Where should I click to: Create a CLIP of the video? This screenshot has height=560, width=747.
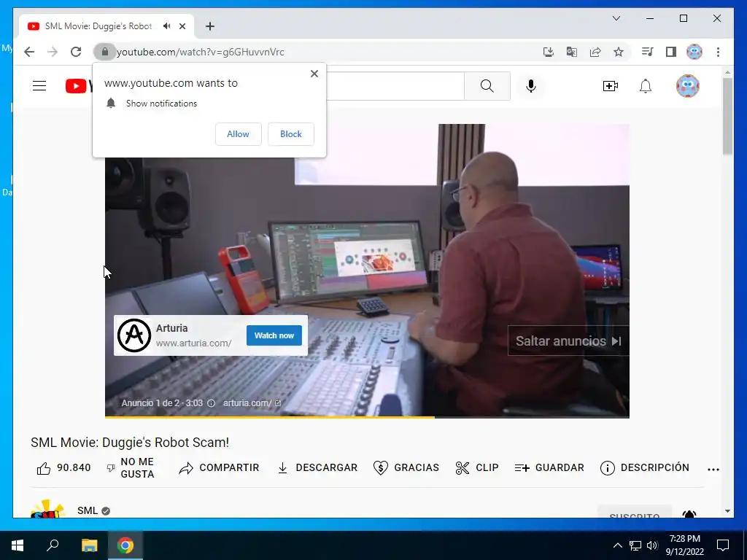point(477,468)
